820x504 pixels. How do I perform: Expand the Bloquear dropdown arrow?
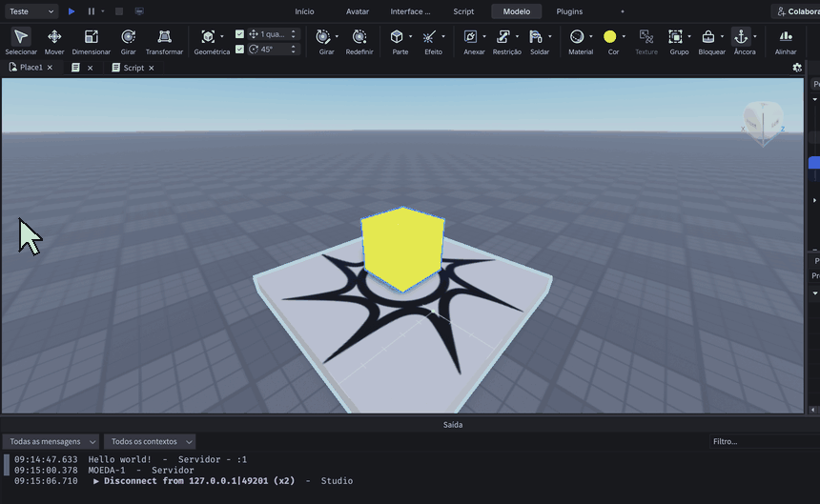coord(722,36)
